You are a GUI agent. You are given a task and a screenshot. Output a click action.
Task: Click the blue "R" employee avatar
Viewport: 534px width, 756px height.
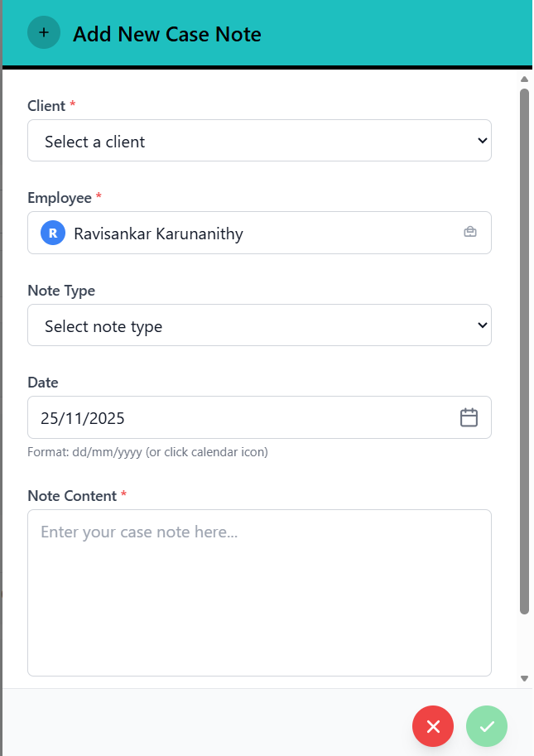pyautogui.click(x=53, y=234)
